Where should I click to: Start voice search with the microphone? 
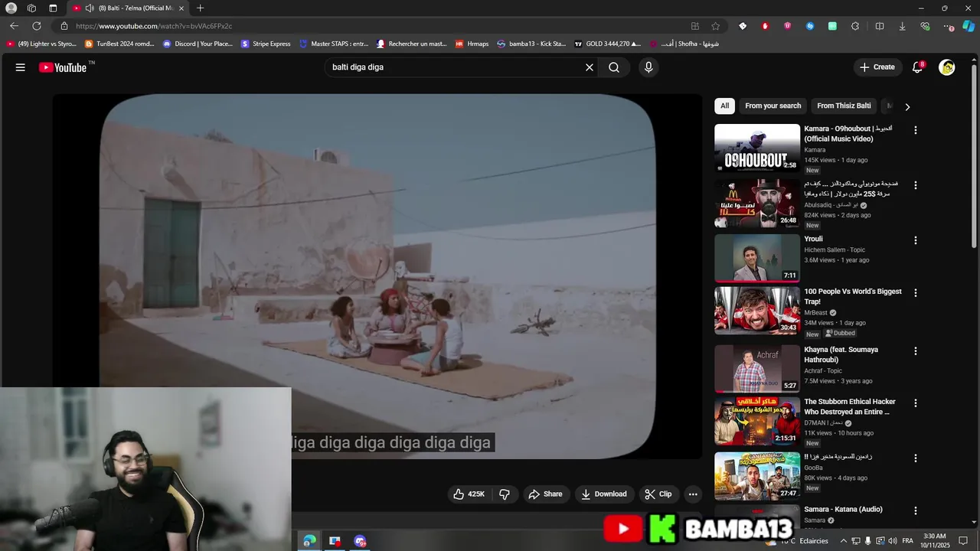pyautogui.click(x=648, y=67)
